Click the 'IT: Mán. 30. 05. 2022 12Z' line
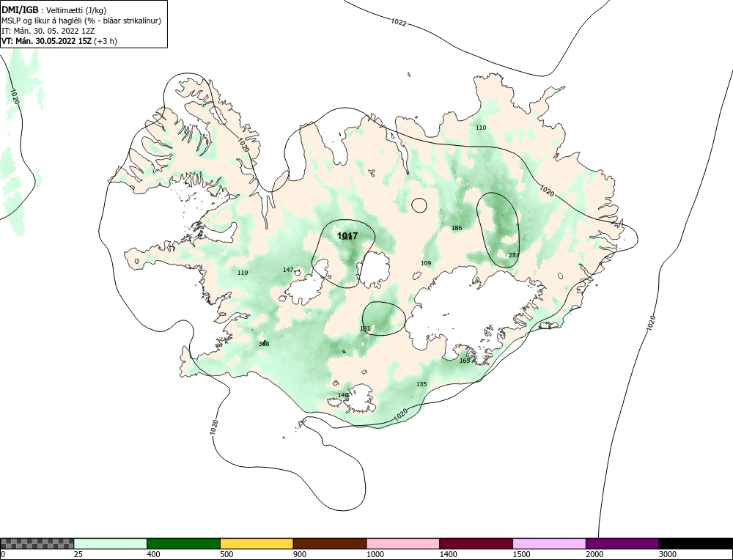The width and height of the screenshot is (733, 560). click(48, 31)
